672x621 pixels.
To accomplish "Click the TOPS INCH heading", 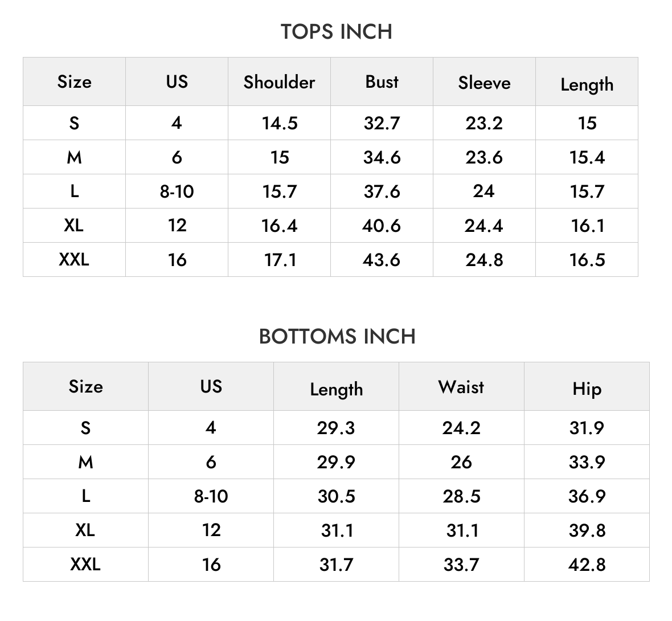I will pos(337,32).
